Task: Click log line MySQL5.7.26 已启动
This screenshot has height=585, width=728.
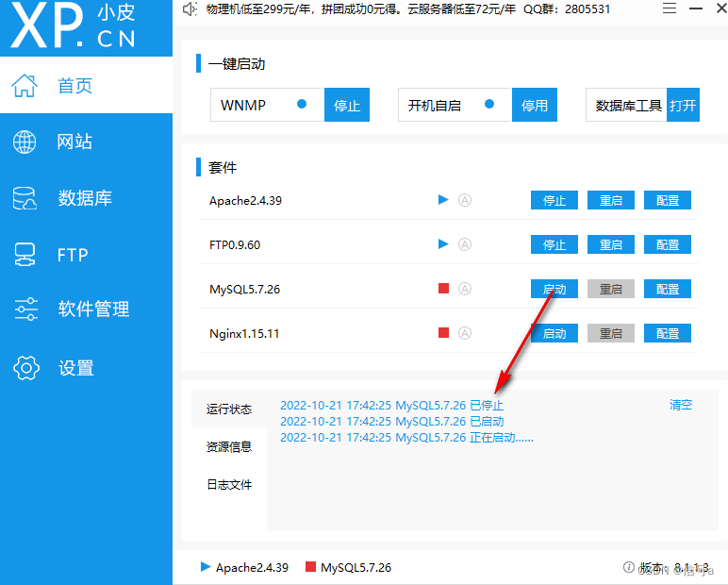Action: click(x=392, y=422)
